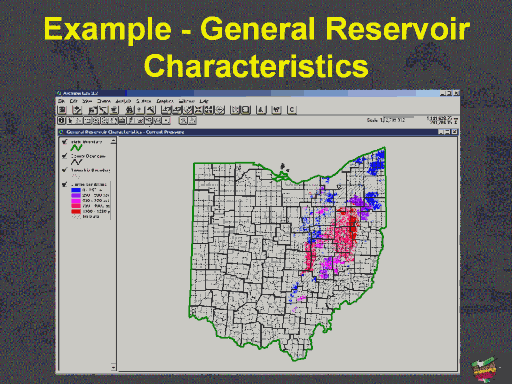This screenshot has height=384, width=512.
Task: Click the Save Project toolbar icon
Action: coord(62,110)
